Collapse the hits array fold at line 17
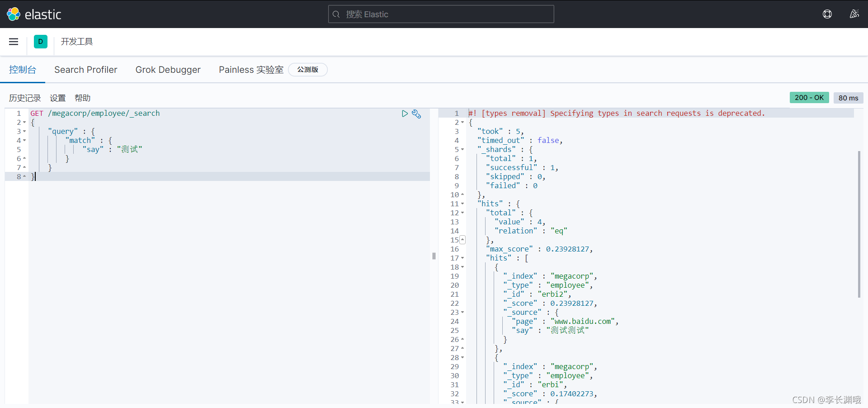The image size is (868, 408). coord(462,258)
